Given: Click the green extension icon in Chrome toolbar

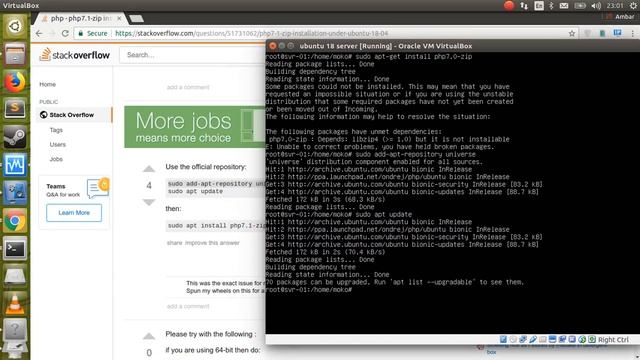Looking at the screenshot, I should (602, 33).
